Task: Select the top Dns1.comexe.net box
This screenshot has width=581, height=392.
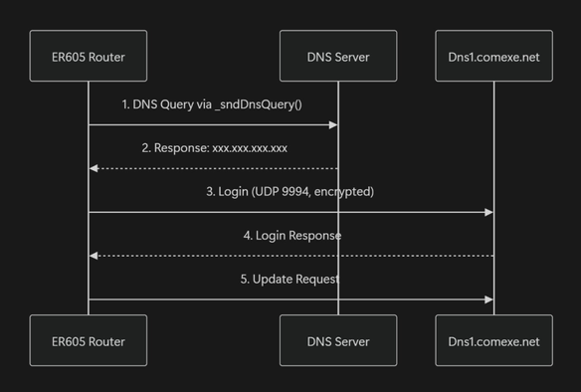Action: [493, 56]
